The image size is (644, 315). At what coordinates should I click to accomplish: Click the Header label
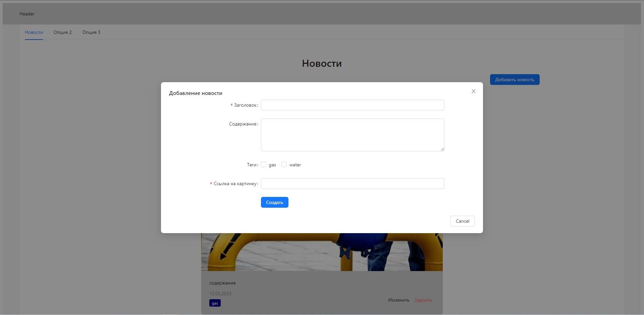pyautogui.click(x=27, y=14)
